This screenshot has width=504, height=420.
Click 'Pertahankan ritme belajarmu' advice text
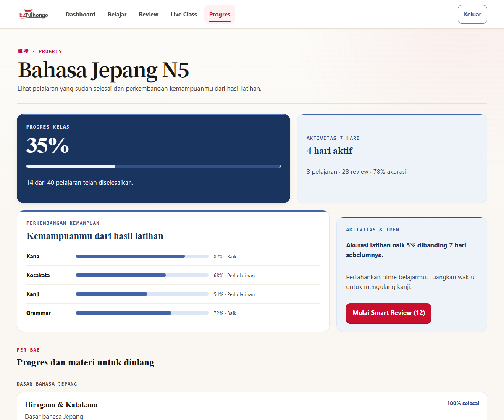click(410, 282)
